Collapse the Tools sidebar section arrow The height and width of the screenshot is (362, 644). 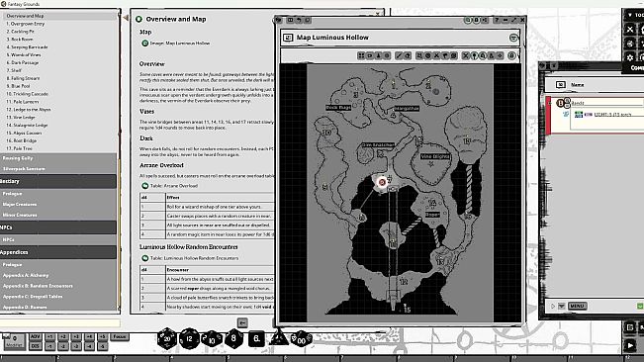(629, 15)
